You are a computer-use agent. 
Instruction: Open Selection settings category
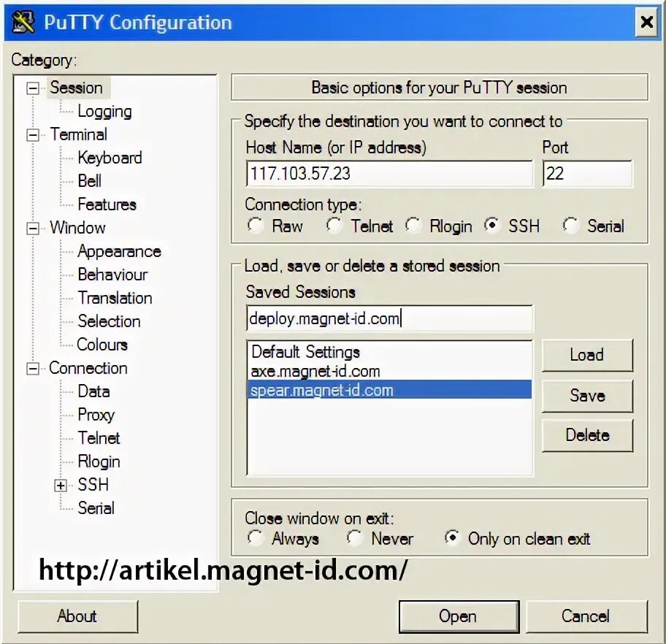(109, 321)
